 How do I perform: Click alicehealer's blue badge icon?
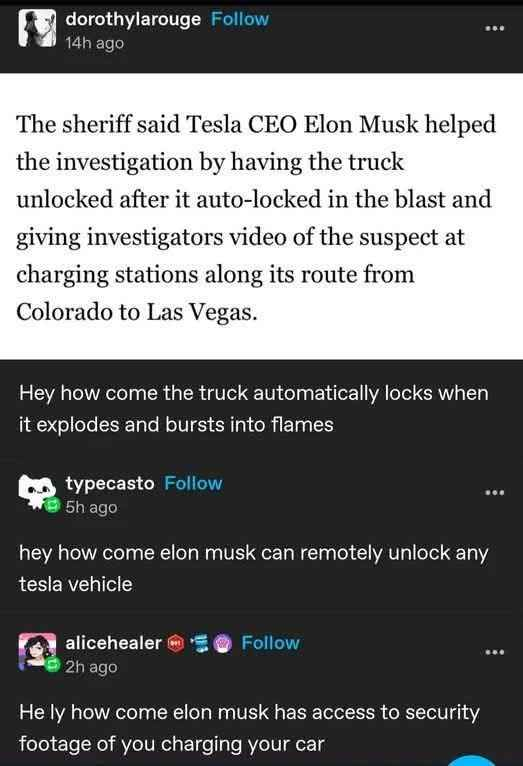pyautogui.click(x=200, y=643)
